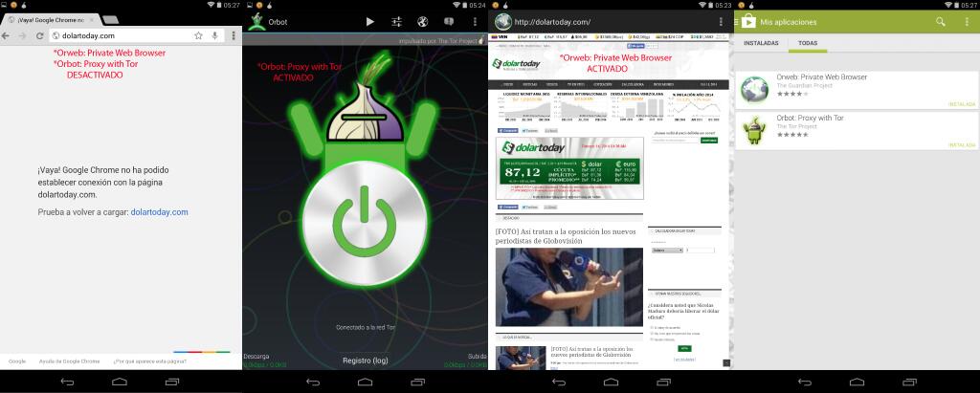Tap Android recents button under Play Store screen
The image size is (980, 393).
pyautogui.click(x=909, y=382)
